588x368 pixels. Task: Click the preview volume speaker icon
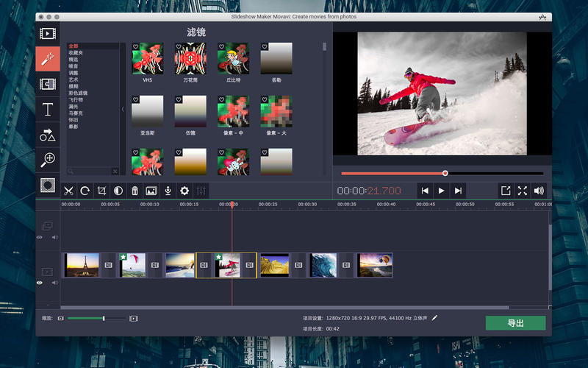pyautogui.click(x=539, y=191)
